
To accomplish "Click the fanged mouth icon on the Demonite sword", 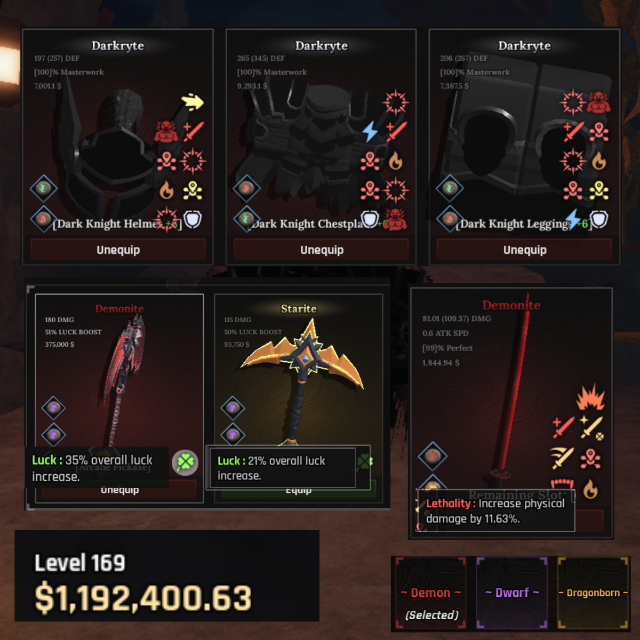I will 562,484.
